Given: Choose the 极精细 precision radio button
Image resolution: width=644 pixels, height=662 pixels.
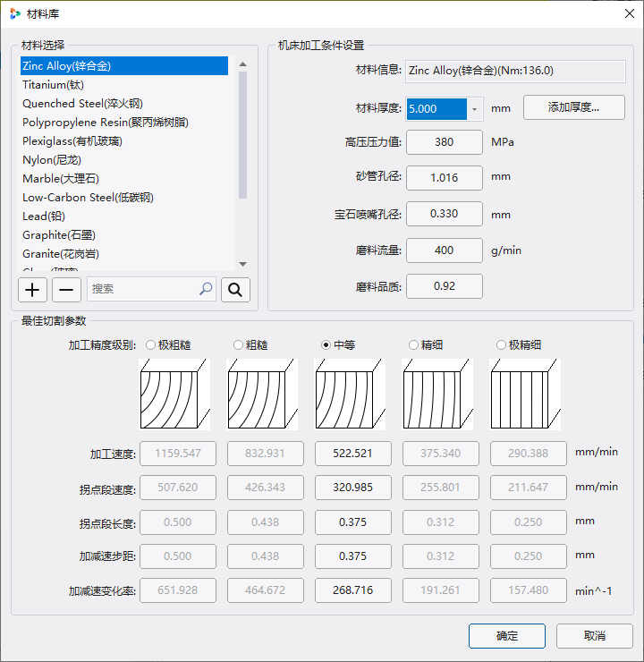Looking at the screenshot, I should click(501, 344).
